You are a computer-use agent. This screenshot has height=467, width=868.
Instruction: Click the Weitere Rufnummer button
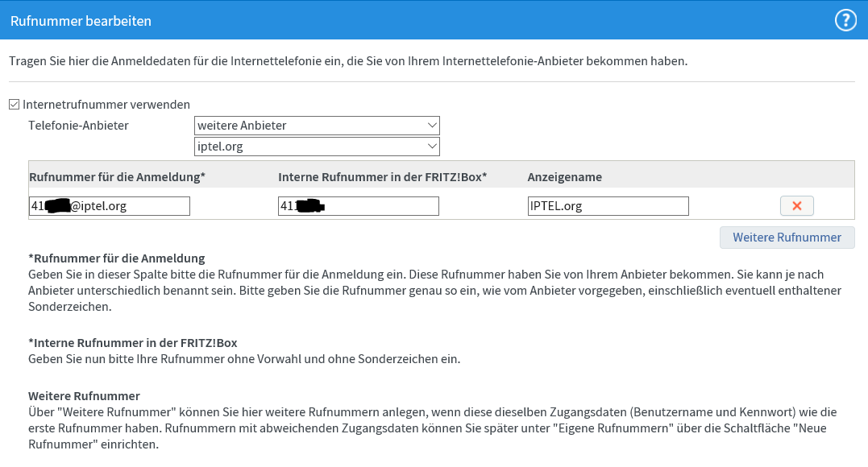tap(787, 238)
